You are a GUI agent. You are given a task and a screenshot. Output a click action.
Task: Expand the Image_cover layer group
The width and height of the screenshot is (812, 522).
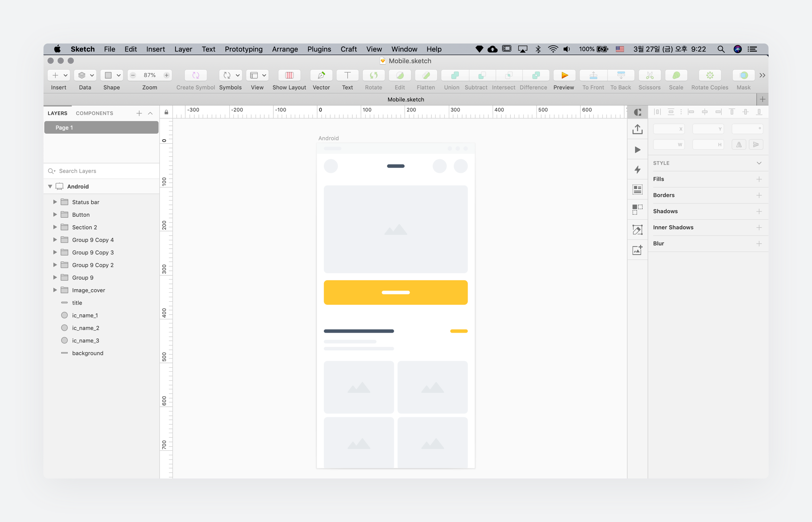[x=55, y=290]
